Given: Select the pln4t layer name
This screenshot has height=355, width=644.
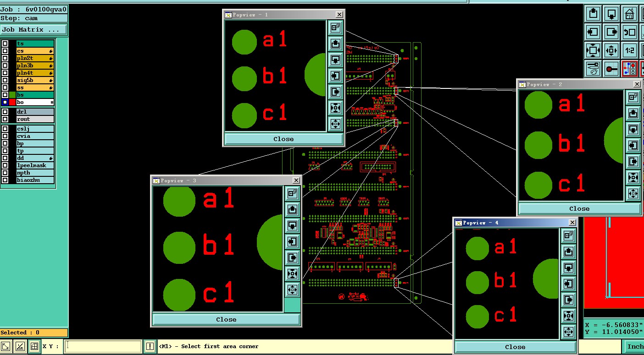Looking at the screenshot, I should 35,73.
